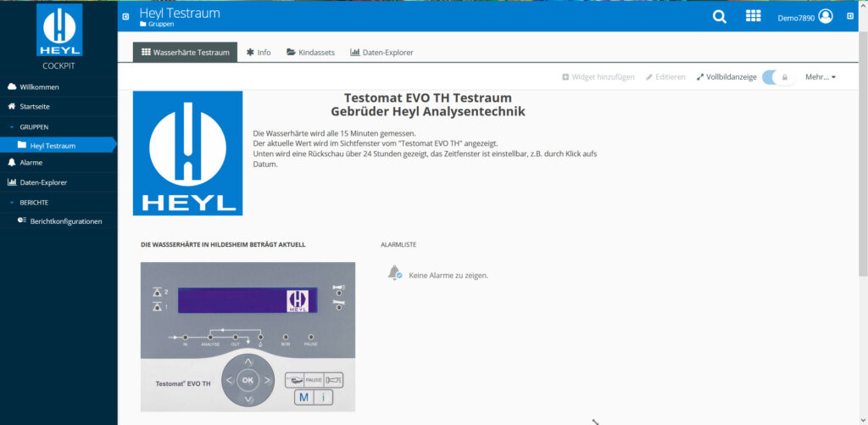868x425 pixels.
Task: Click the Testomat display HEYL logo
Action: coord(298,300)
